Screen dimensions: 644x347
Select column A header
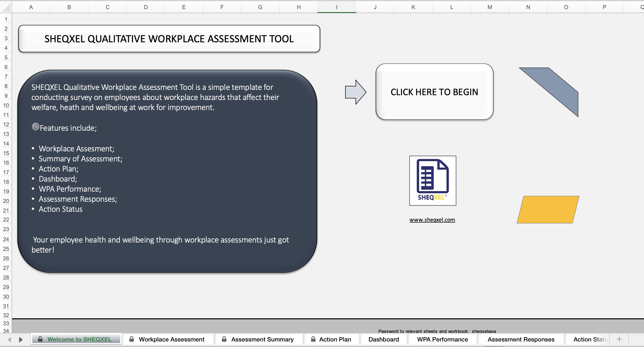tap(31, 7)
